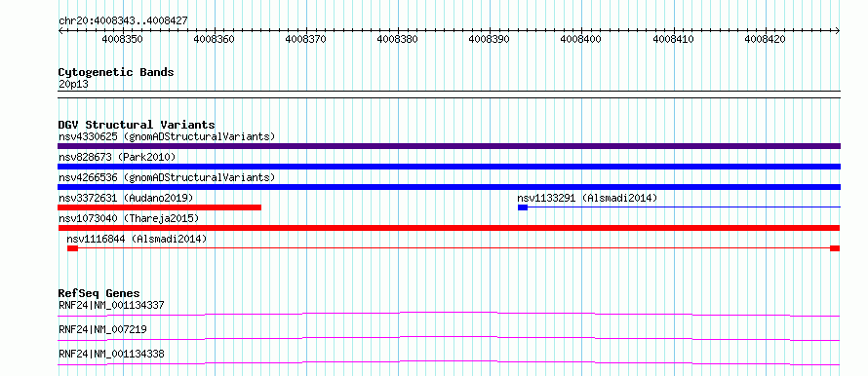
Task: Click the RNF24|NM_001134337 transcript label
Action: tap(111, 305)
